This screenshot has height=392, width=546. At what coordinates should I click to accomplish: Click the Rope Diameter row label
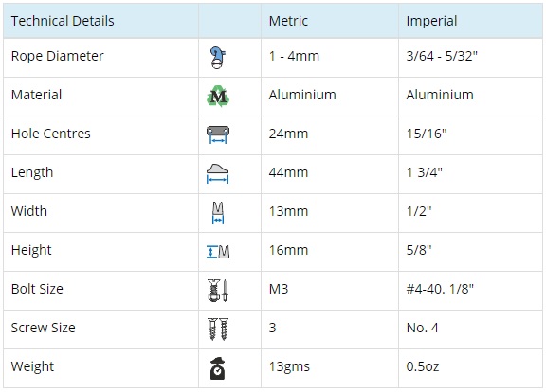(58, 56)
